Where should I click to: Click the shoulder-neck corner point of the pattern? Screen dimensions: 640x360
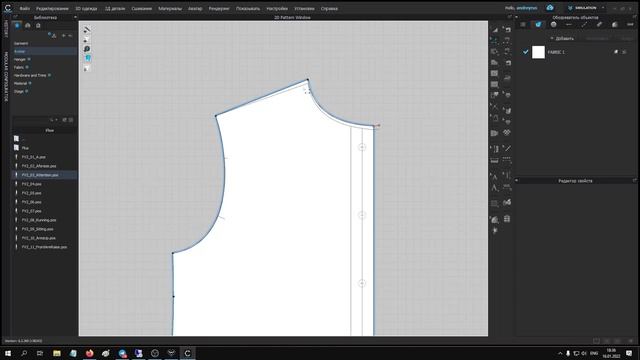point(308,79)
